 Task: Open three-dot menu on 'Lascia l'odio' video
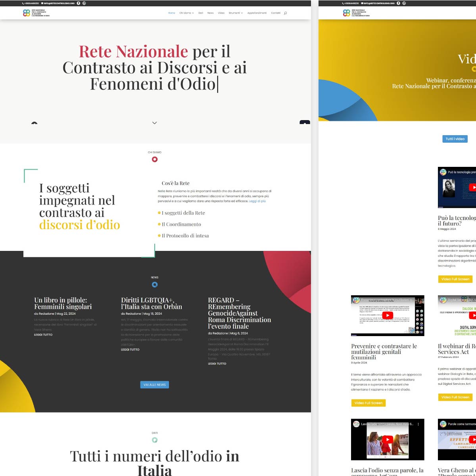pyautogui.click(x=418, y=424)
